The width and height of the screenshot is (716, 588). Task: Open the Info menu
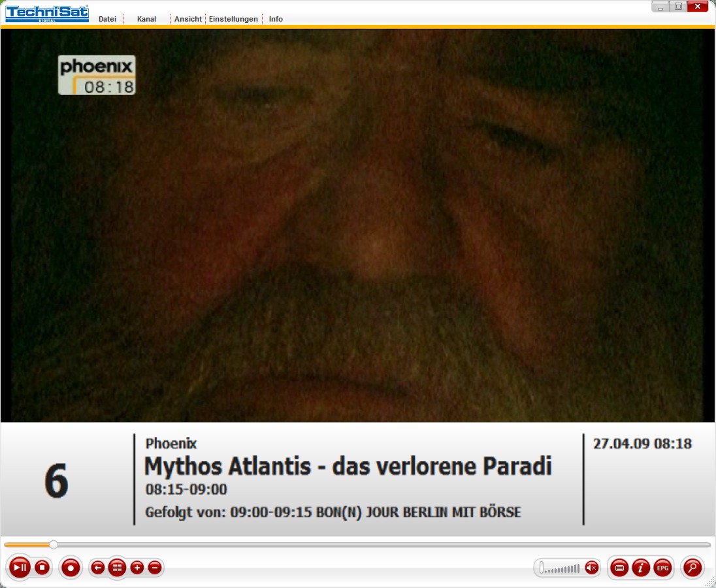point(276,19)
